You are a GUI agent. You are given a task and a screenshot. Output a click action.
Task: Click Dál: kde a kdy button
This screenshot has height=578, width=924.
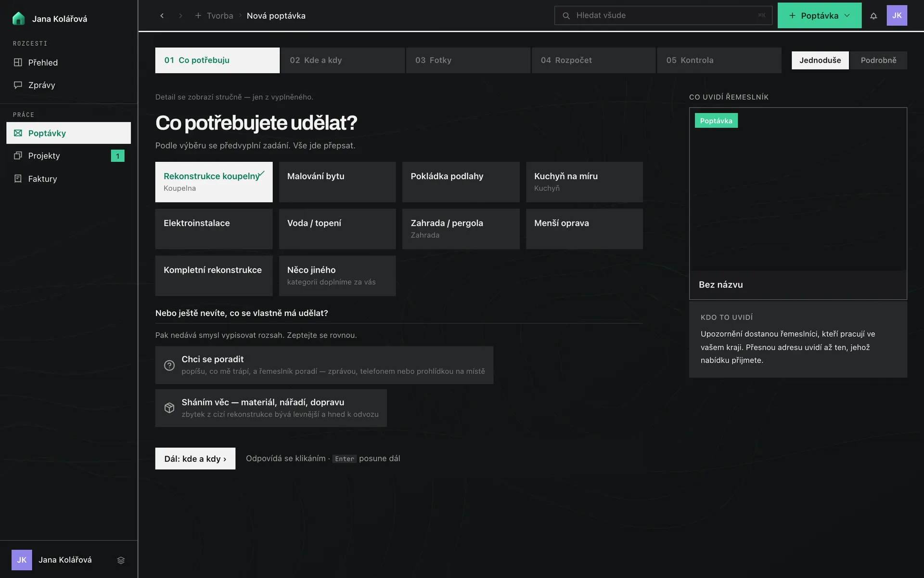pyautogui.click(x=195, y=459)
